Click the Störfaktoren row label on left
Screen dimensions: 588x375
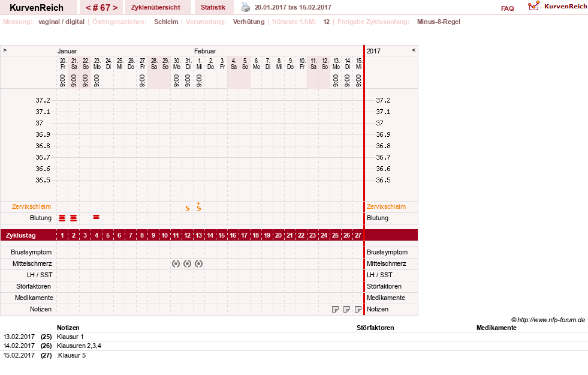34,286
